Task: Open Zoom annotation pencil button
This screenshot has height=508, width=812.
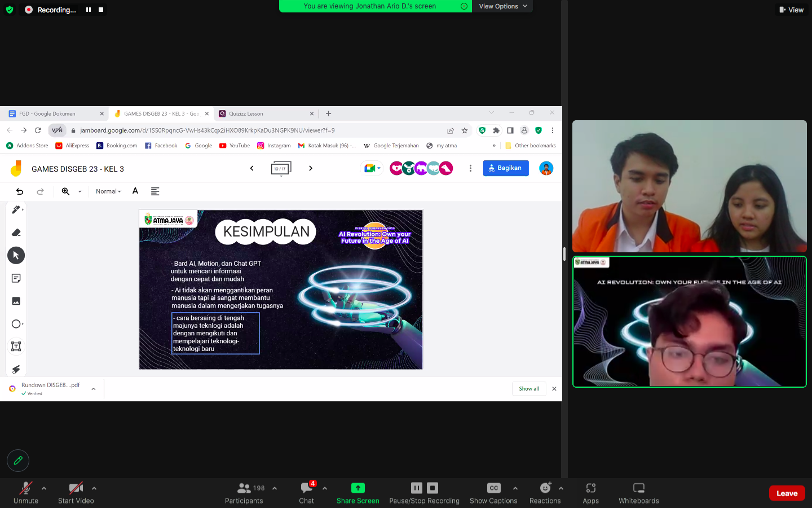Action: coord(18,461)
